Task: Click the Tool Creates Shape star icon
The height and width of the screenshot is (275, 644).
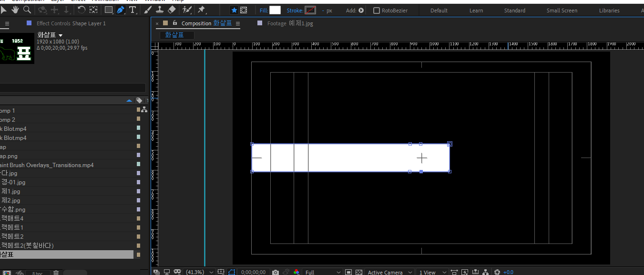Action: click(x=234, y=10)
